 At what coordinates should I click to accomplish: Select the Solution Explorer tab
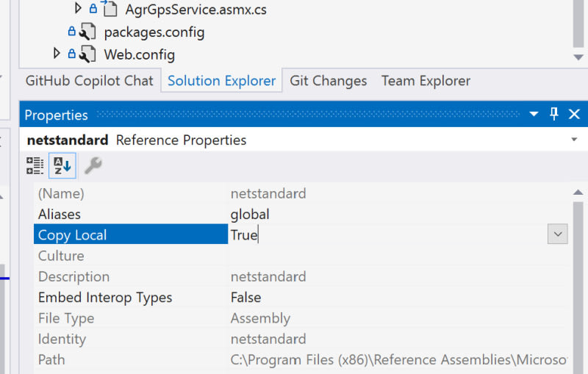click(x=221, y=81)
